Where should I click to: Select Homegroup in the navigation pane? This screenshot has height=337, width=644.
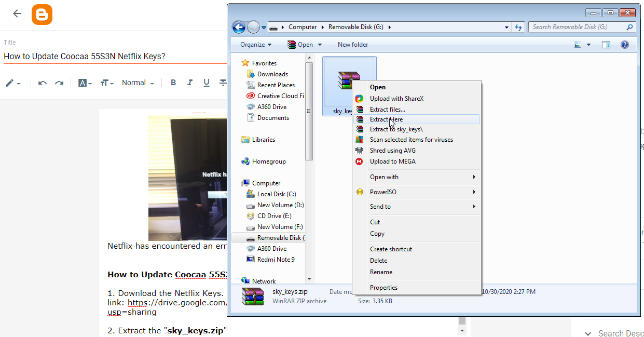point(264,161)
